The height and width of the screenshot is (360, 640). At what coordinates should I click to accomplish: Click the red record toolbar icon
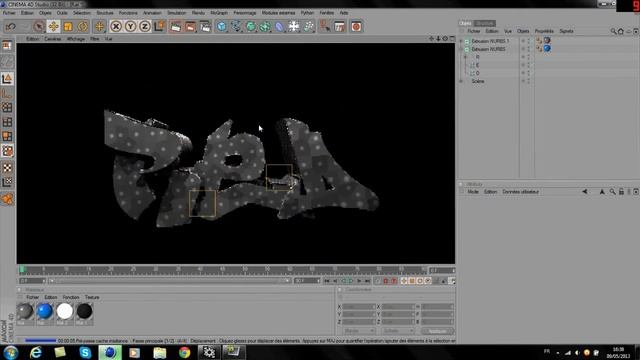point(356,27)
